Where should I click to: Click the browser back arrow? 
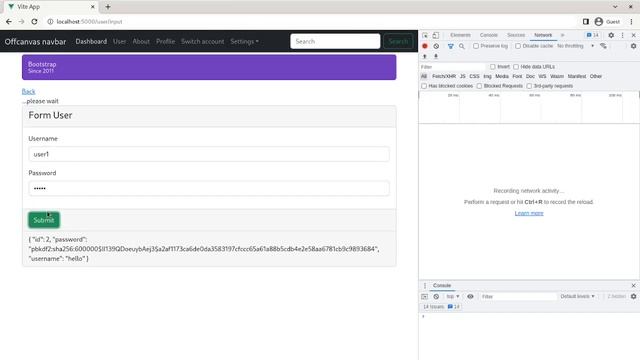[9, 22]
